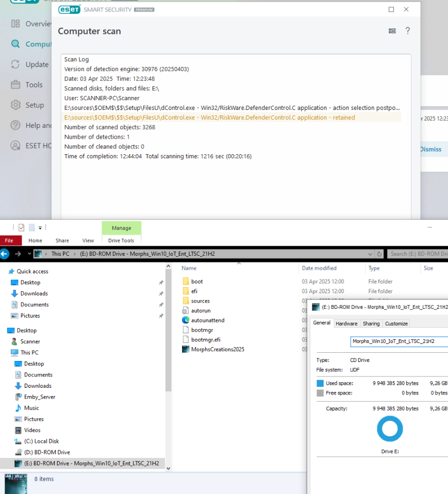Sort files by the Date modified column
448x494 pixels.
(x=319, y=268)
